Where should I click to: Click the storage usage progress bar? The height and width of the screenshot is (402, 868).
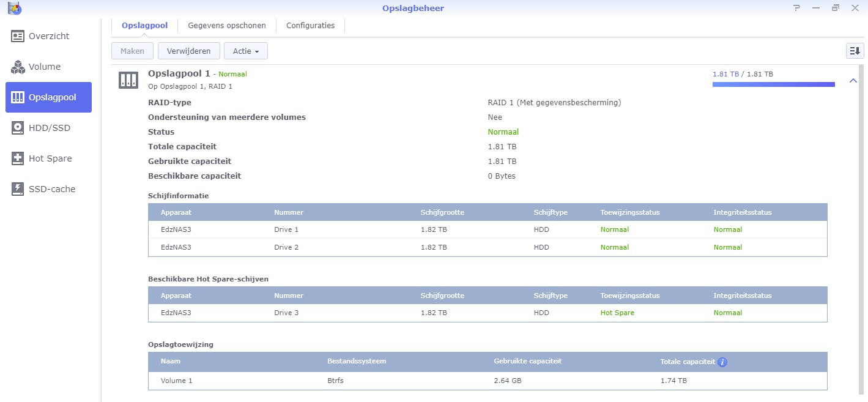(x=773, y=84)
